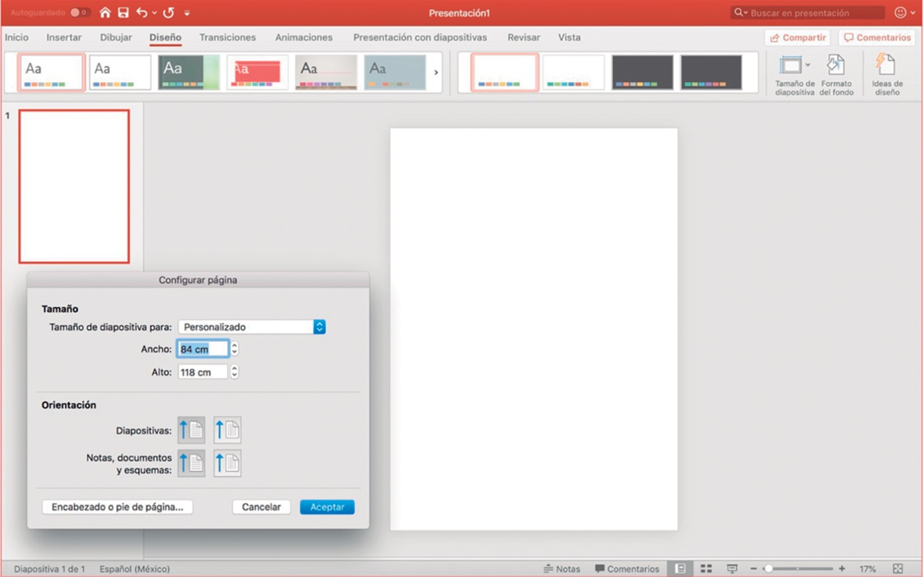The width and height of the screenshot is (924, 577).
Task: Click the Alto input field
Action: (x=202, y=372)
